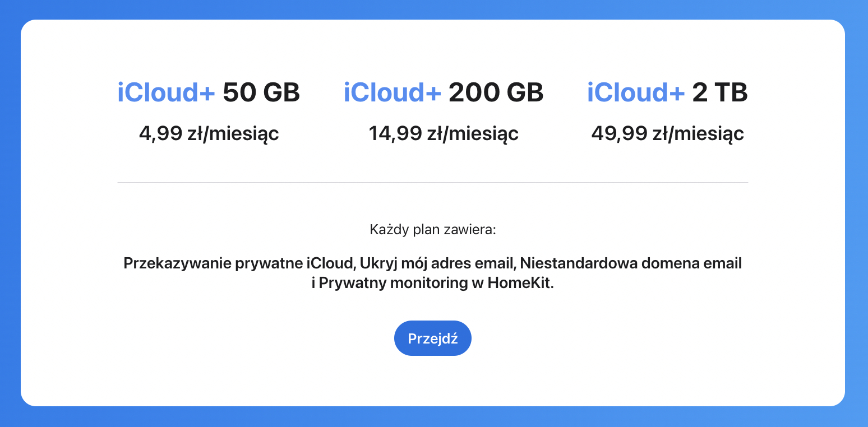Click the blue iCloud+ word beside 200 GB
Image resolution: width=868 pixels, height=427 pixels.
(392, 92)
